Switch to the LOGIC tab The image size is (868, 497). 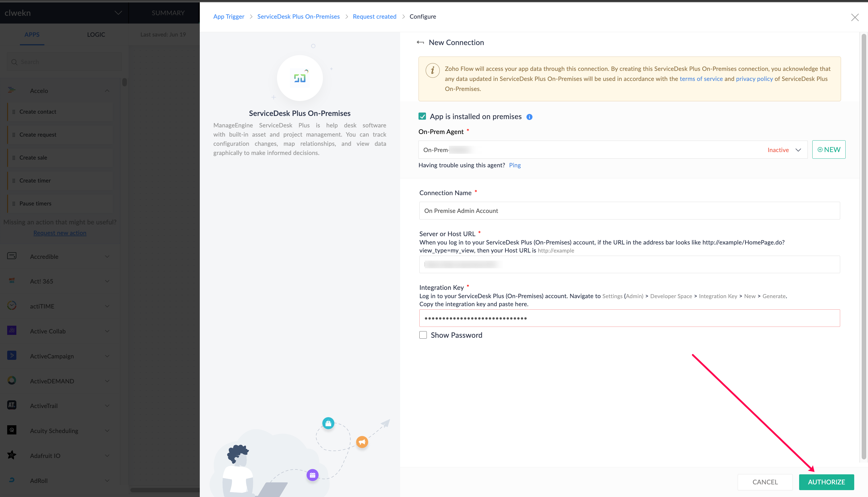click(x=96, y=34)
